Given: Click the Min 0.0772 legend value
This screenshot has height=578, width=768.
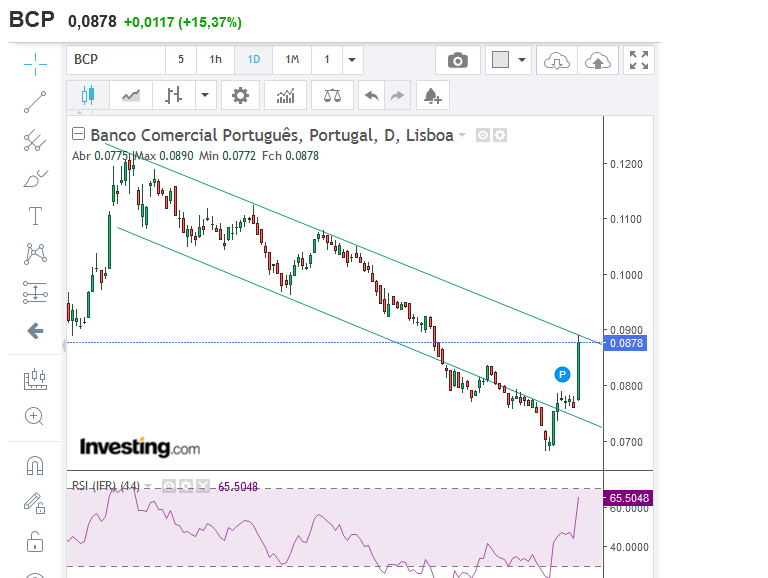Looking at the screenshot, I should pyautogui.click(x=227, y=156).
